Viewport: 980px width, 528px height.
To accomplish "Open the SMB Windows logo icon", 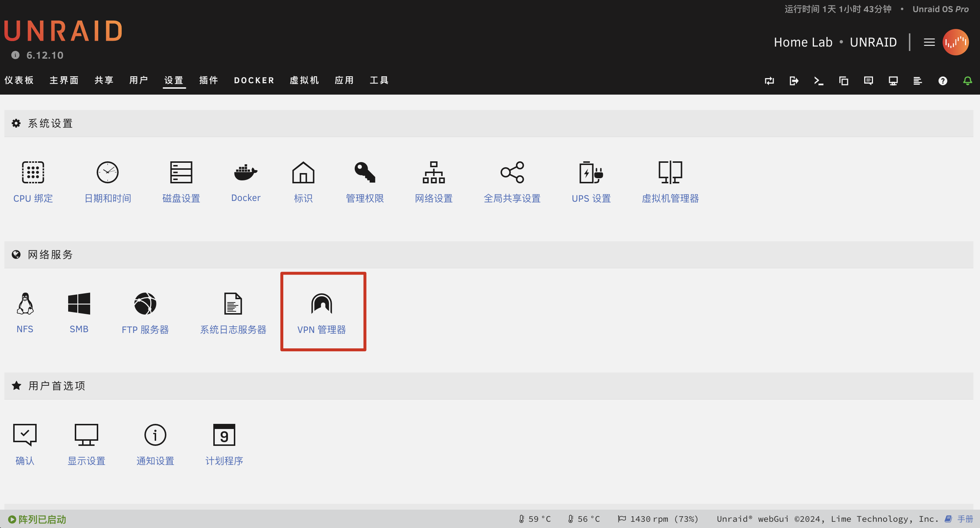I will tap(79, 304).
